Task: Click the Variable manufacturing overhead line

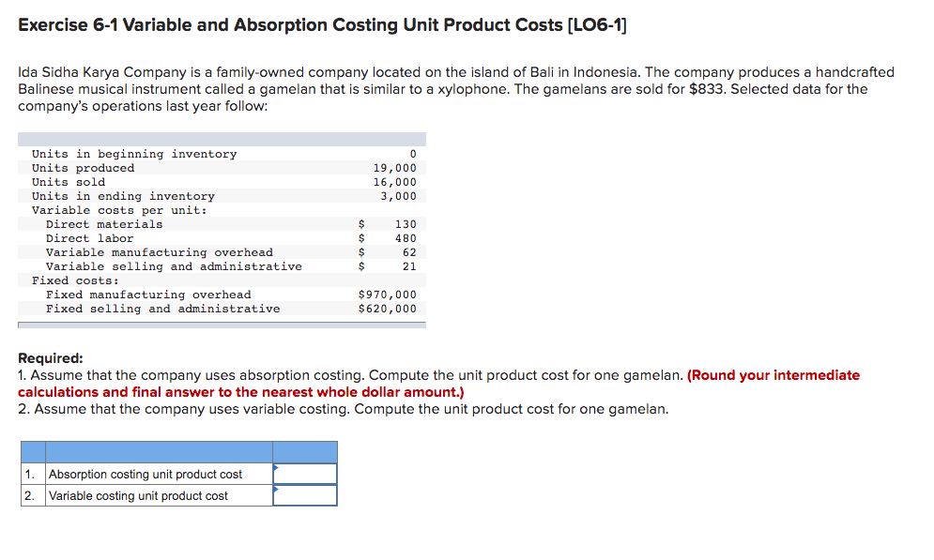Action: click(x=159, y=251)
